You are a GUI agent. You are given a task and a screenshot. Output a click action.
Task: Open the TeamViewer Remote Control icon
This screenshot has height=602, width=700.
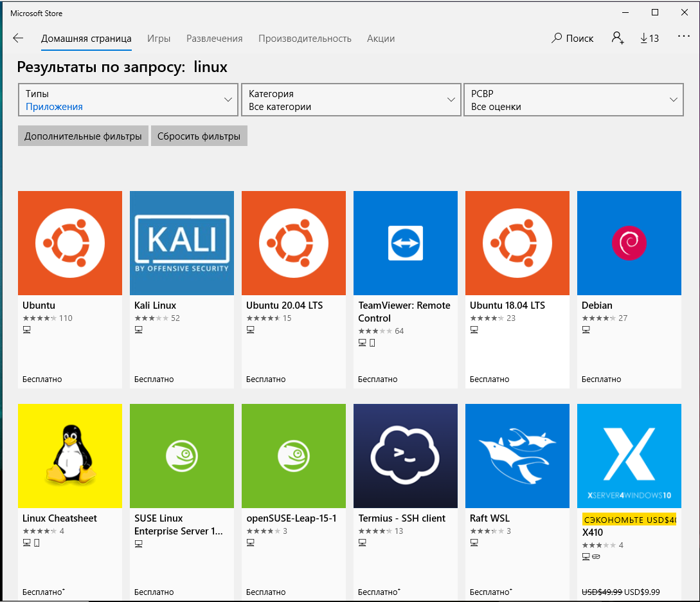[406, 243]
